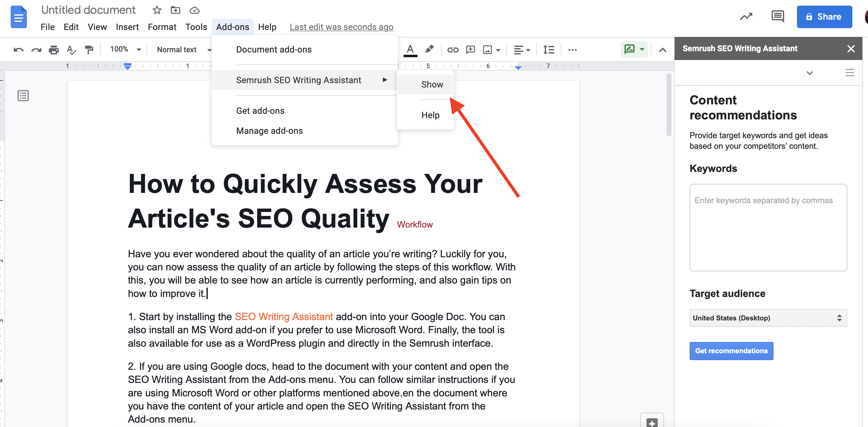Open the highlight color pen tool
Image resolution: width=868 pixels, height=427 pixels.
point(429,49)
